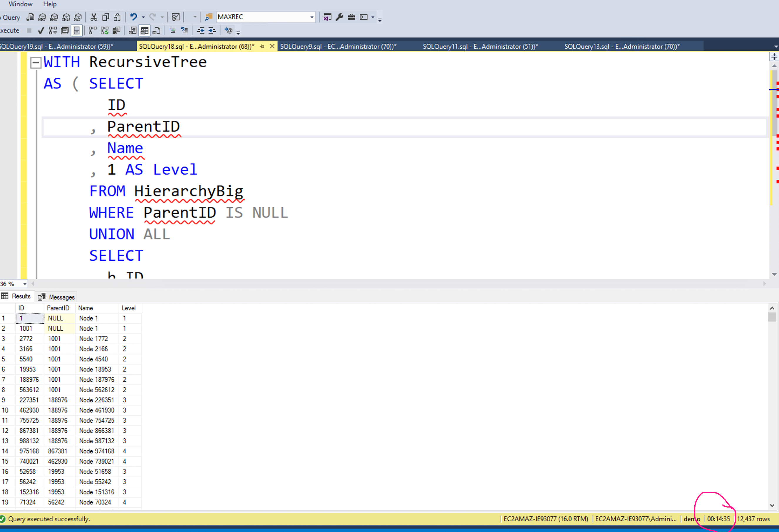Toggle the IntelliSense Enabled button
779x532 pixels.
77,31
